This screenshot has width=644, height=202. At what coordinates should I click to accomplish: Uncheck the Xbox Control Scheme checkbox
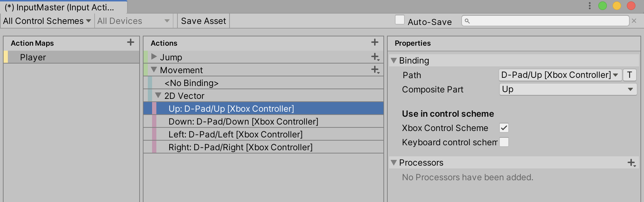(x=504, y=128)
